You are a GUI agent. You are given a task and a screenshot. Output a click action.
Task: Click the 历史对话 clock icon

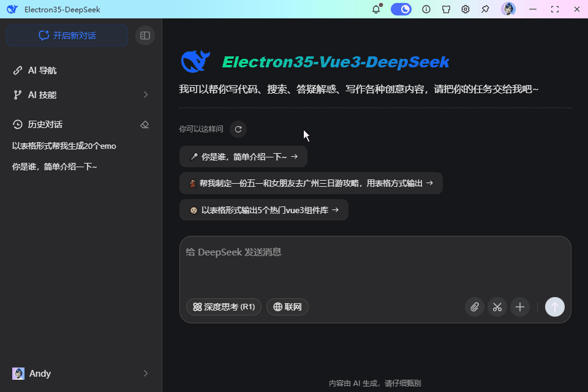18,124
